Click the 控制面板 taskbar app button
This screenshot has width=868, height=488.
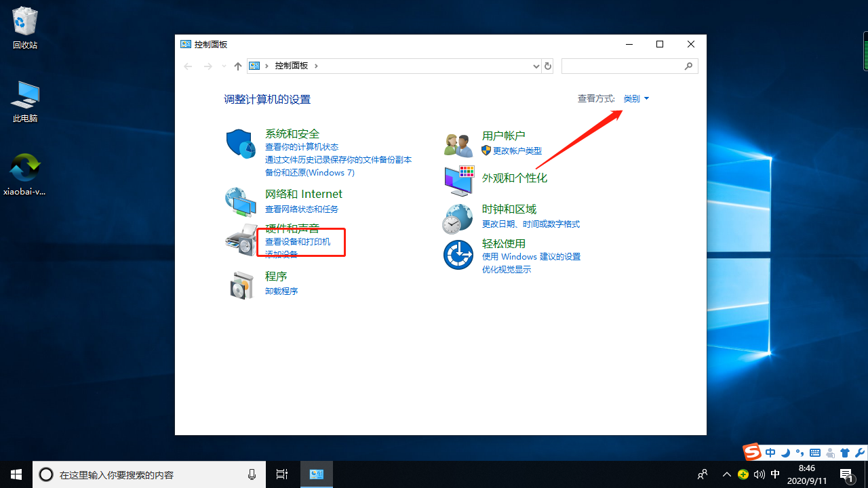316,474
